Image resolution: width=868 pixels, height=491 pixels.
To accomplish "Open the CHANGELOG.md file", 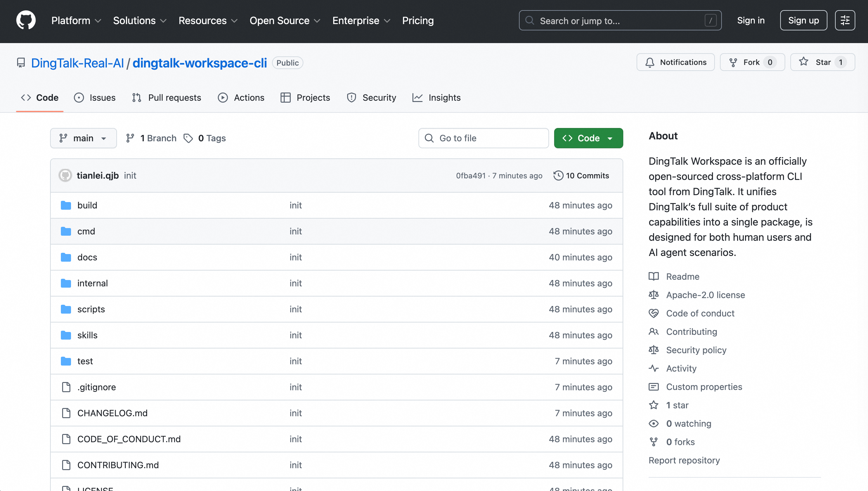I will pyautogui.click(x=112, y=413).
